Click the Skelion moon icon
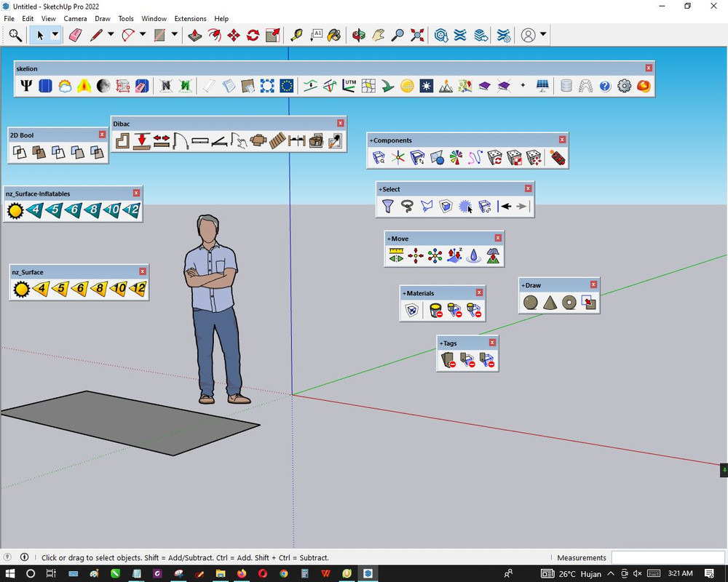The width and height of the screenshot is (728, 582). pos(103,86)
